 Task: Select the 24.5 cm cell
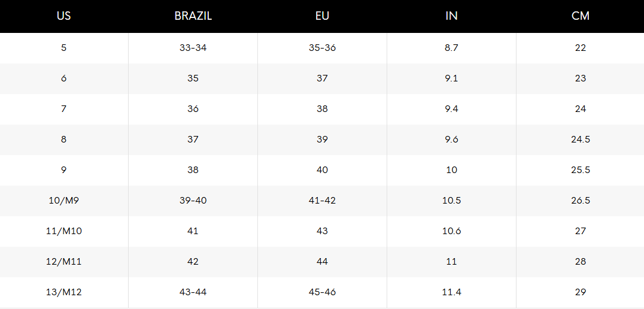(x=581, y=140)
